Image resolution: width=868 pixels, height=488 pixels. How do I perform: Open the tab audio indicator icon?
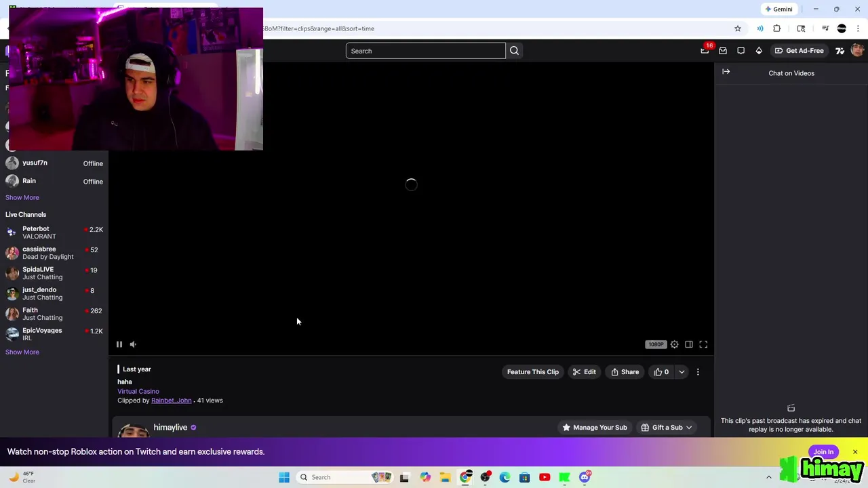pos(760,28)
